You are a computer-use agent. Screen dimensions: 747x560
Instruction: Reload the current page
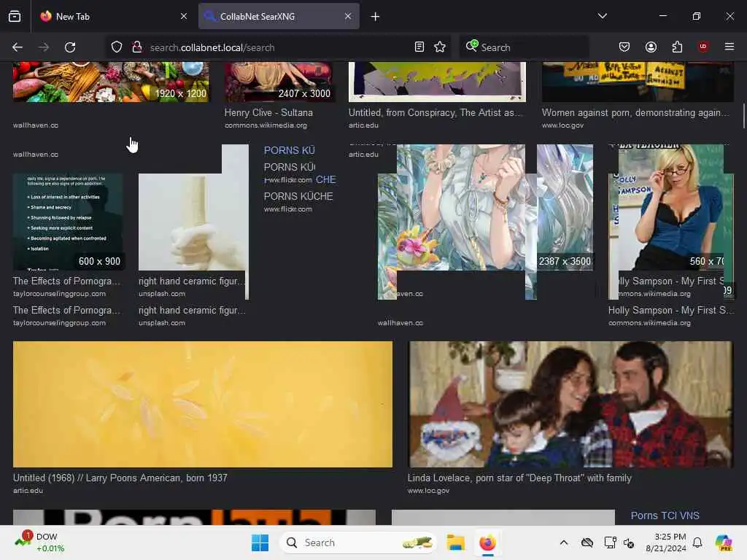(70, 47)
